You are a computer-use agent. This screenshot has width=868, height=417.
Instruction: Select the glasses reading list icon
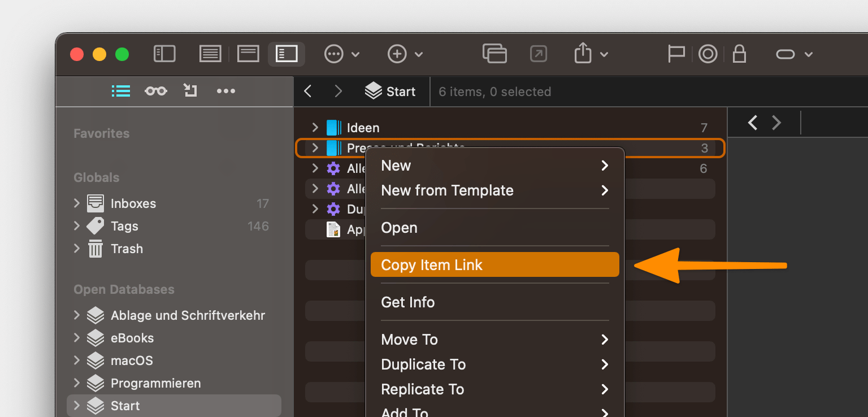155,91
